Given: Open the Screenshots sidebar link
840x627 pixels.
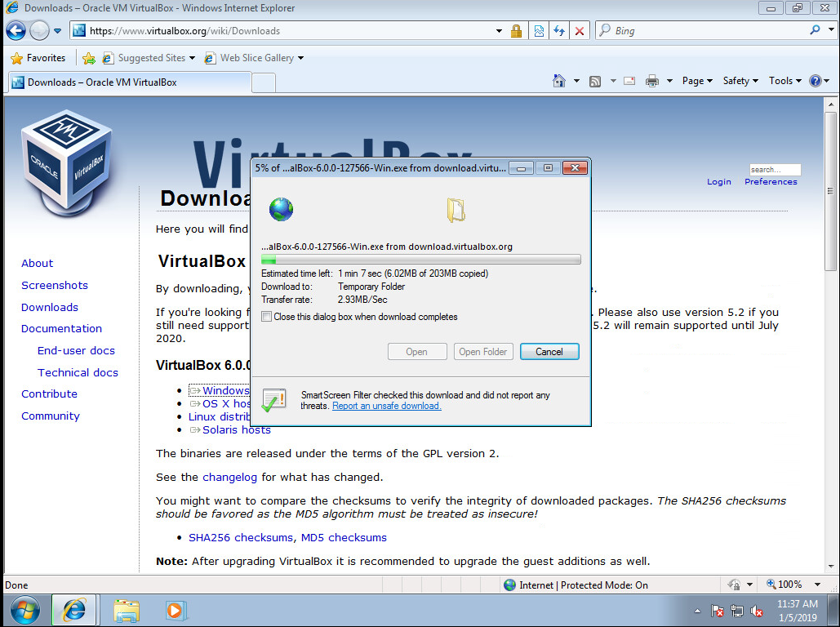Looking at the screenshot, I should click(x=55, y=285).
